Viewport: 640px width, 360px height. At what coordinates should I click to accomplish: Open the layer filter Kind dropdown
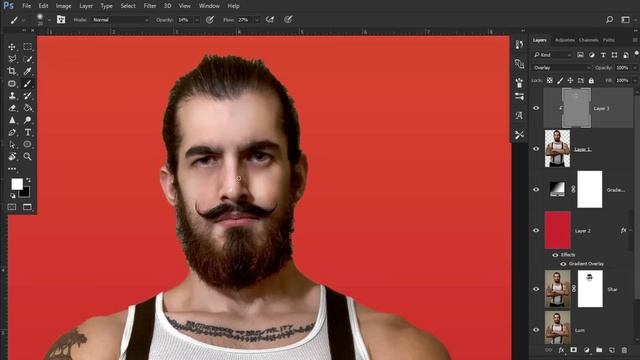pos(552,55)
